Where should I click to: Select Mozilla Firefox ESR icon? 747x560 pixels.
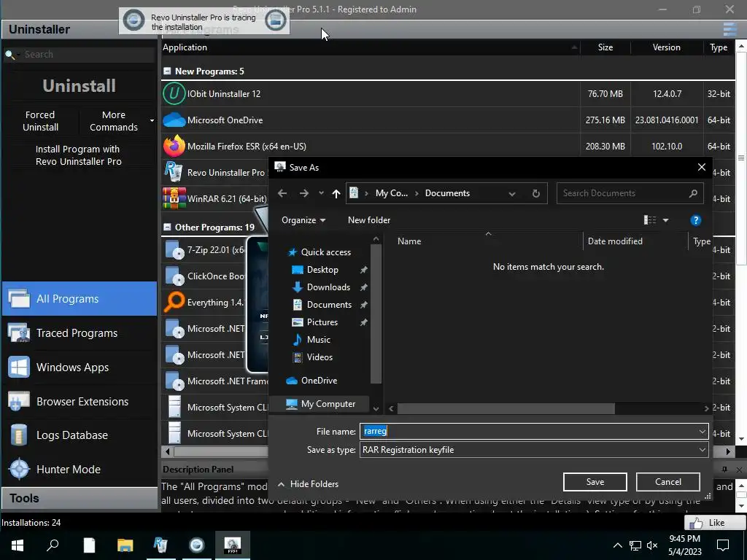point(174,146)
